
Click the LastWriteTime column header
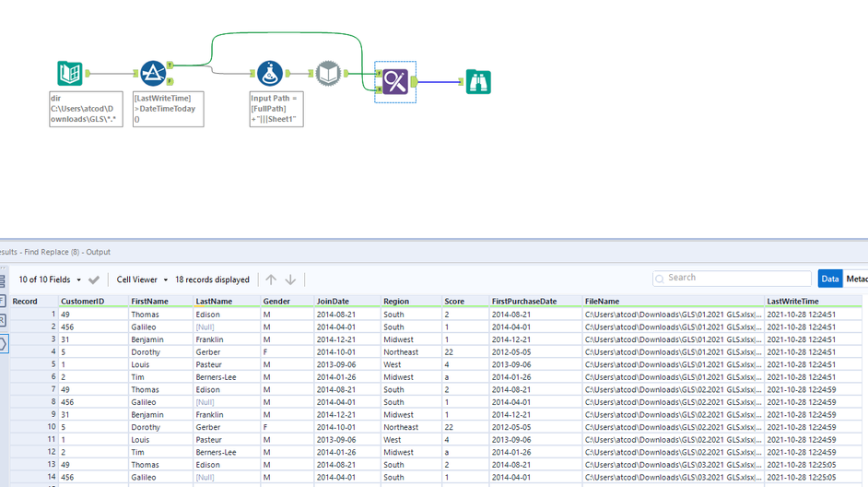click(x=792, y=302)
